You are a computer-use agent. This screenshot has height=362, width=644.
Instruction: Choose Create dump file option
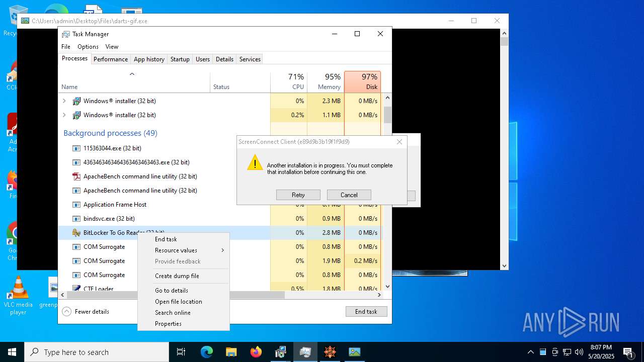[x=184, y=276]
